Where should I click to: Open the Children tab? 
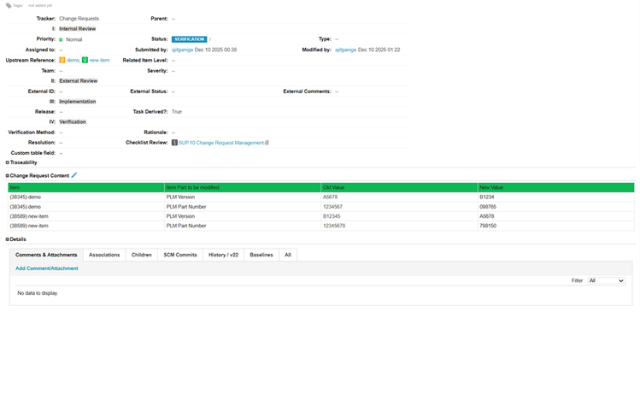[x=142, y=255]
